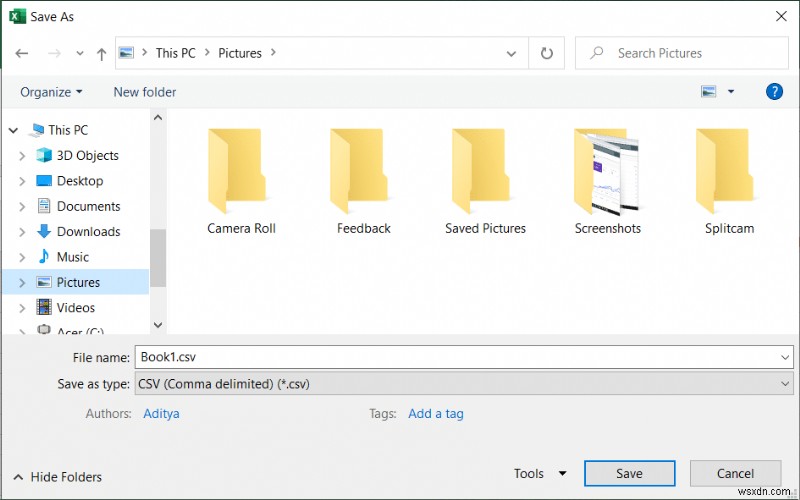
Task: Select the Saved Pictures folder
Action: click(485, 182)
